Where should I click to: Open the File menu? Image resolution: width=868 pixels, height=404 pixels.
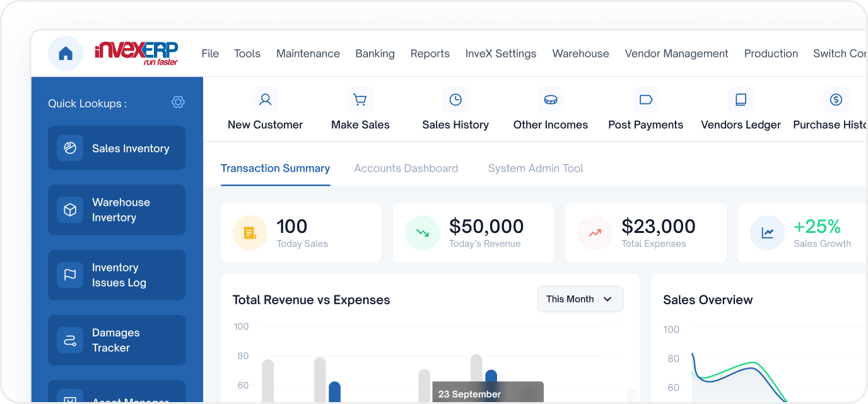[x=210, y=54]
